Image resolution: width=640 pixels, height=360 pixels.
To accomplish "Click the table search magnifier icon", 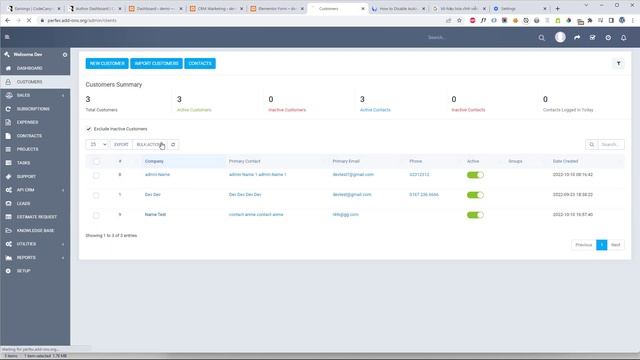I will [591, 144].
